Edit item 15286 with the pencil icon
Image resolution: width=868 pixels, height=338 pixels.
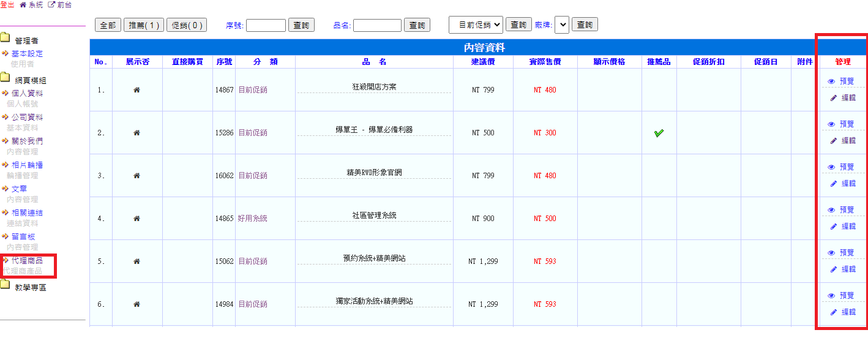point(833,141)
